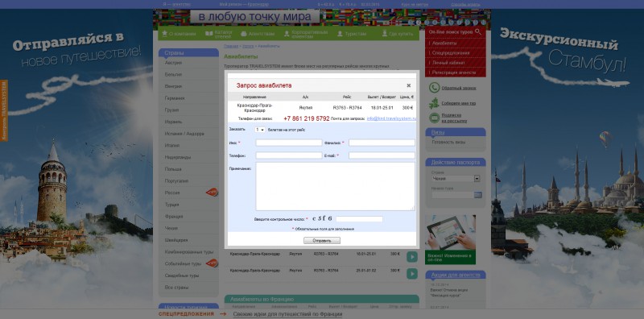
Task: Open Спецпредложения in the red side menu
Action: pos(451,53)
